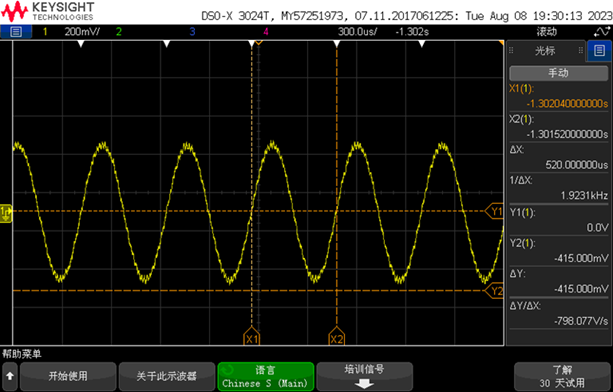This screenshot has height=392, width=613.
Task: Click the 300.0us/ timebase setting
Action: pyautogui.click(x=357, y=32)
